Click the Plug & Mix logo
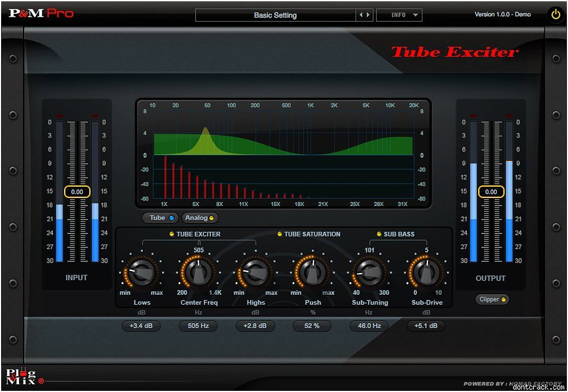This screenshot has width=568, height=392. pos(22,376)
